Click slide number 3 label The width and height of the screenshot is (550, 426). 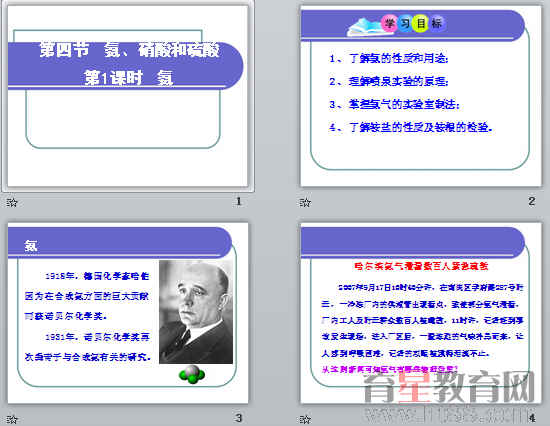pos(239,418)
